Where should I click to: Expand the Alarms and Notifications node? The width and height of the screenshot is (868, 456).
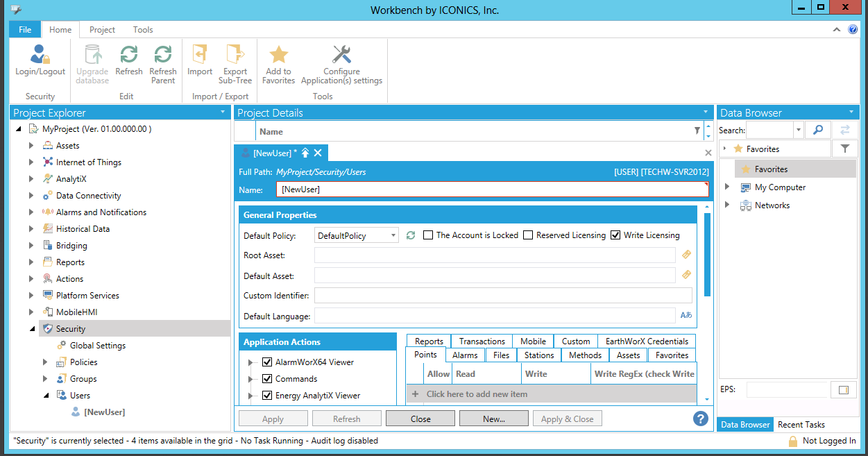click(x=31, y=212)
